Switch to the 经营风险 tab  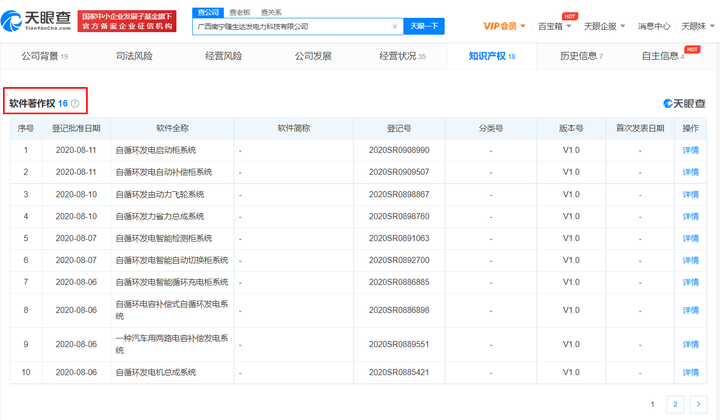pyautogui.click(x=224, y=56)
